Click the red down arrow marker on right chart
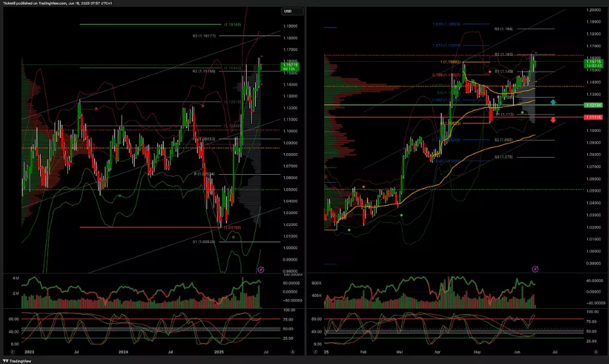This screenshot has height=364, width=609. click(x=553, y=120)
